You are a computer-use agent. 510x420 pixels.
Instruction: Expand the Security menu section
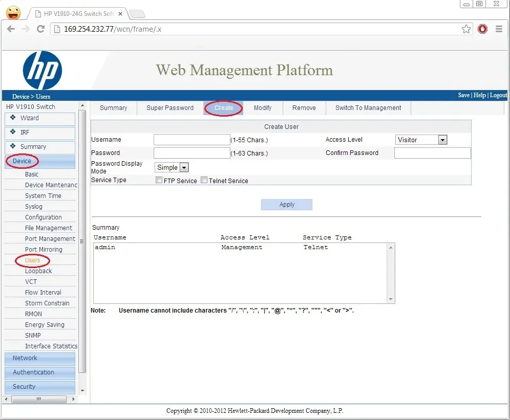[x=39, y=387]
